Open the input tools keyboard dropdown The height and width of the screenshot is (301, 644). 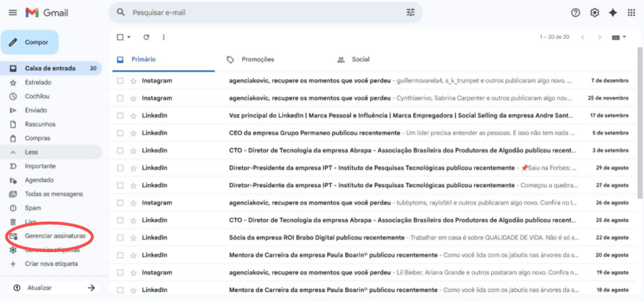(619, 37)
